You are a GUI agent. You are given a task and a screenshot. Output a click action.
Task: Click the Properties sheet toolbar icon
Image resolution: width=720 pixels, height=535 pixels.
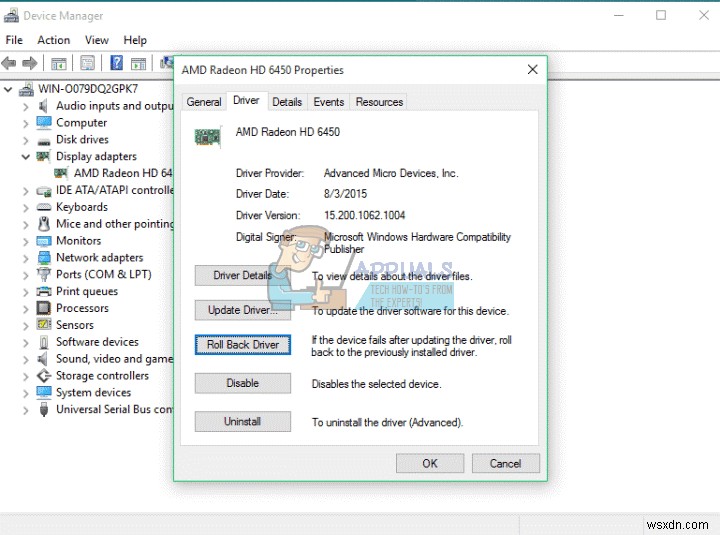87,62
